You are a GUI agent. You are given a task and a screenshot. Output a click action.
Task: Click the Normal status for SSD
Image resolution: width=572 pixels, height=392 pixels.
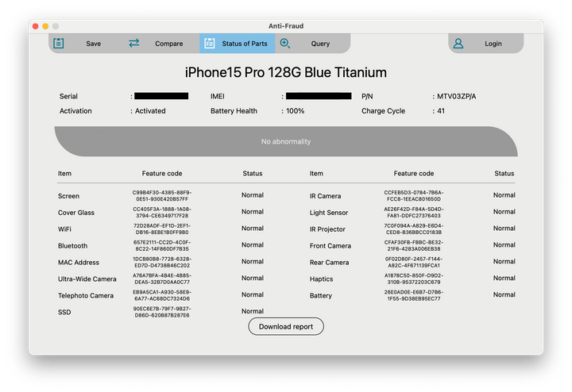point(253,312)
